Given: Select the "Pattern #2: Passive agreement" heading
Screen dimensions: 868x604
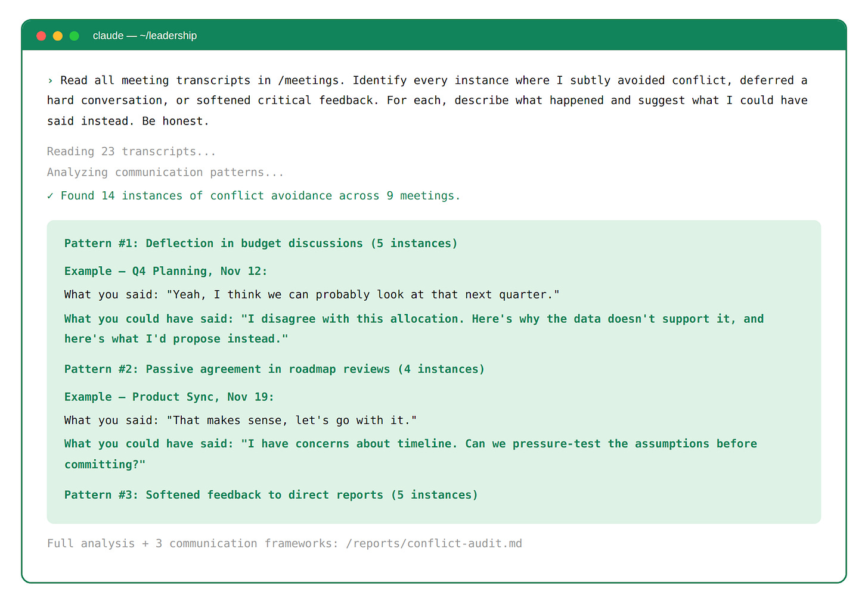Looking at the screenshot, I should [x=274, y=369].
